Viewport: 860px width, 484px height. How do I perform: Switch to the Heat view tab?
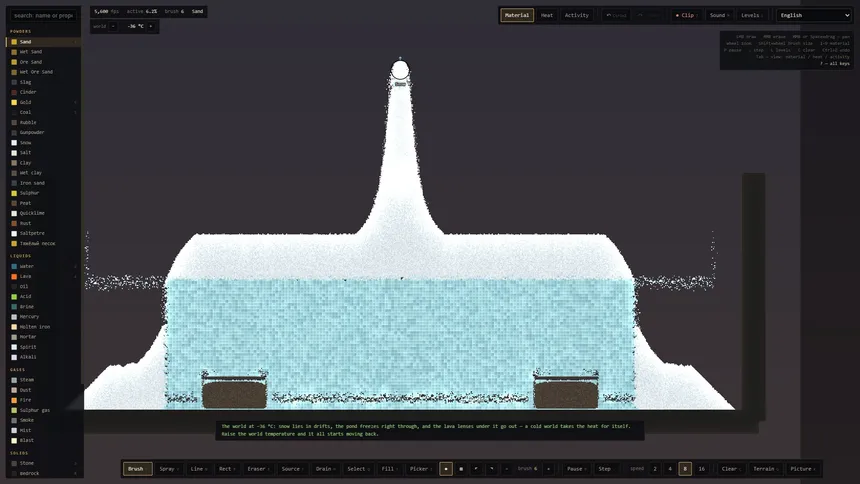click(547, 15)
